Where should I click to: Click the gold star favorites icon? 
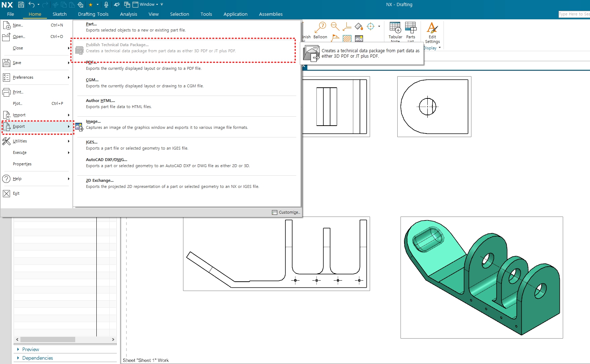[x=91, y=5]
